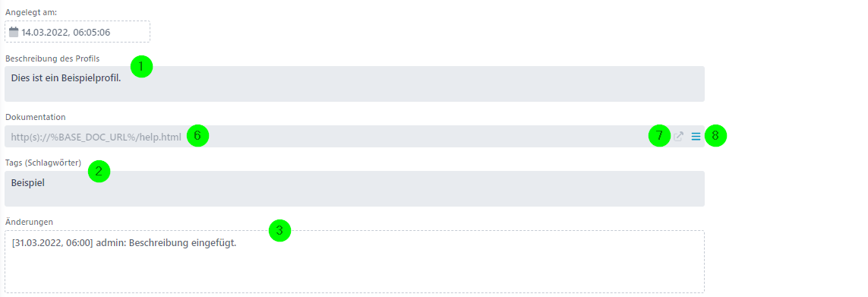Focus the Tags (Schlagwörter) input area
868x297 pixels.
(x=355, y=188)
